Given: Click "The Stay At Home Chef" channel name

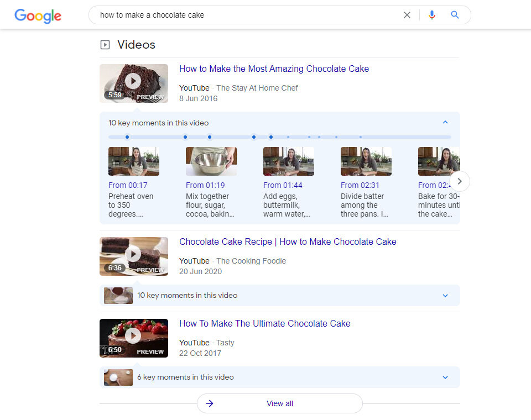Looking at the screenshot, I should tap(257, 88).
